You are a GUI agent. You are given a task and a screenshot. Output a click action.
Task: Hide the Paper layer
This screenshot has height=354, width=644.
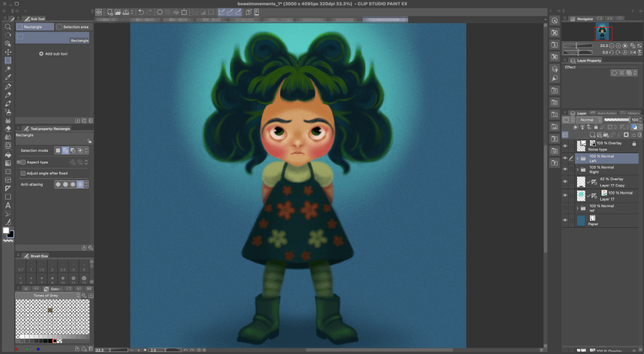tap(565, 221)
